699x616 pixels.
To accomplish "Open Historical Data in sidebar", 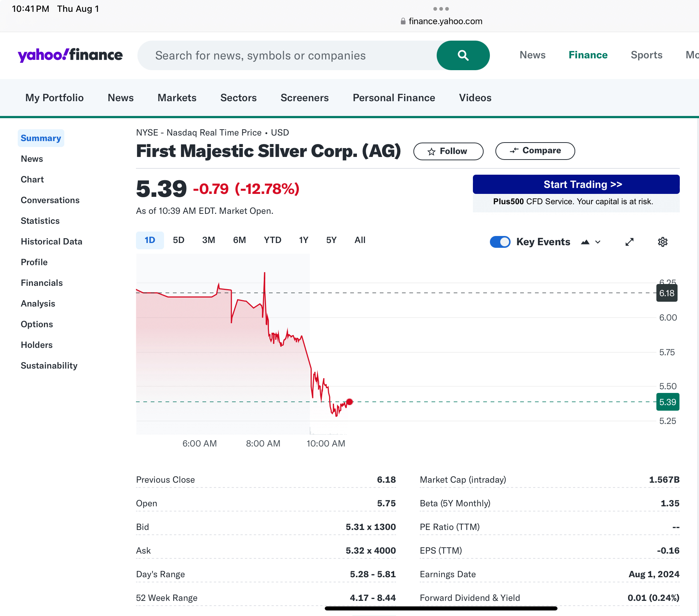I will pos(51,242).
